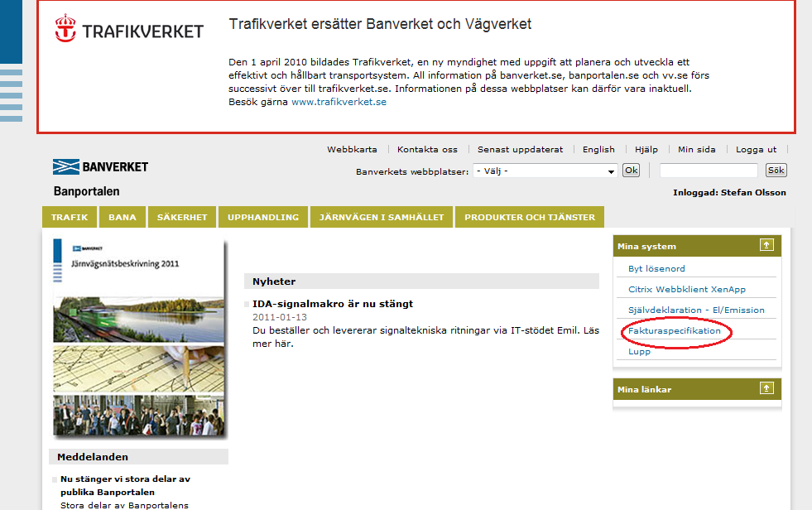
Task: Click the search input field
Action: point(709,171)
